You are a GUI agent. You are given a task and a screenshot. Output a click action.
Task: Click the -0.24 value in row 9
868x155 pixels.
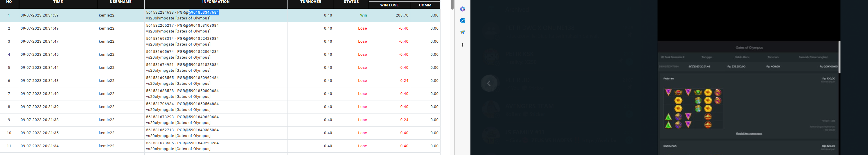coord(404,120)
